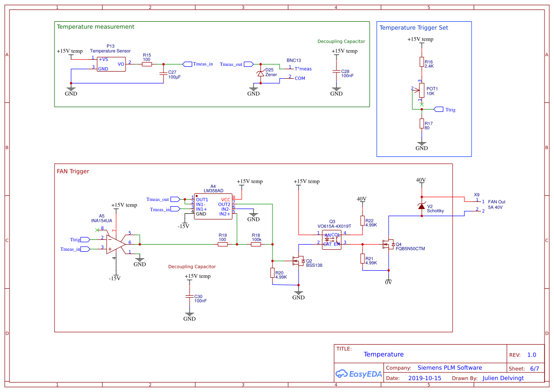The image size is (554, 392).
Task: Select the Q3 VO615A optocoupler symbol
Action: (x=332, y=240)
